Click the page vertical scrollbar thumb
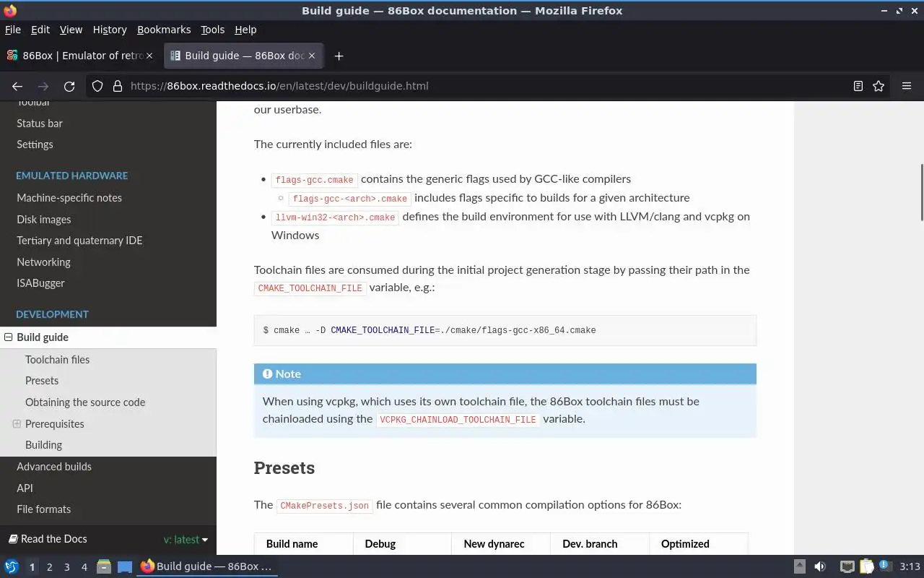Image resolution: width=924 pixels, height=578 pixels. (920, 193)
